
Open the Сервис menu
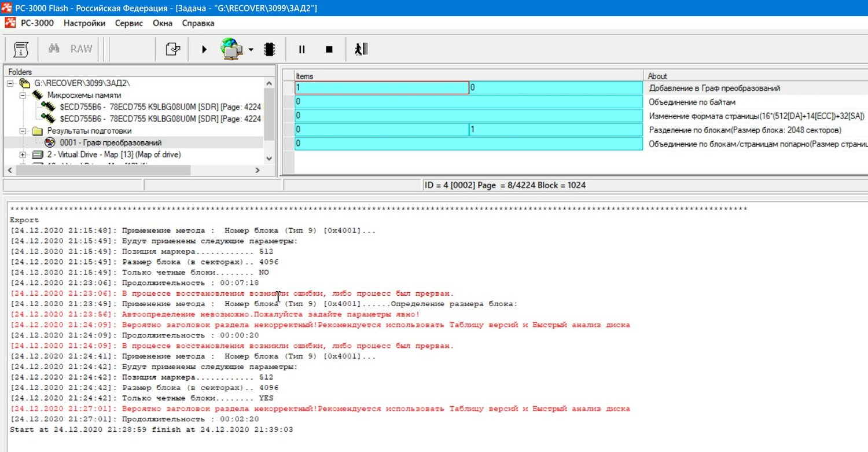click(x=129, y=23)
